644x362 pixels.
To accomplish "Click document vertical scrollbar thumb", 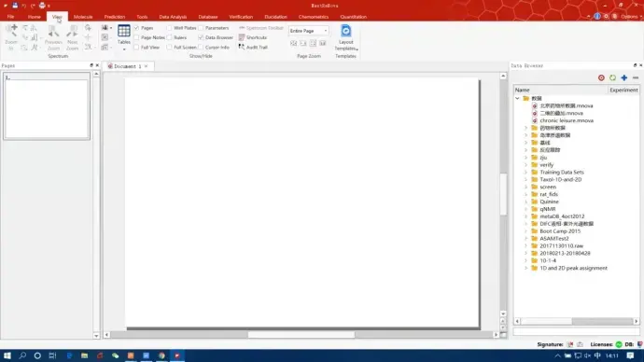I will point(503,194).
